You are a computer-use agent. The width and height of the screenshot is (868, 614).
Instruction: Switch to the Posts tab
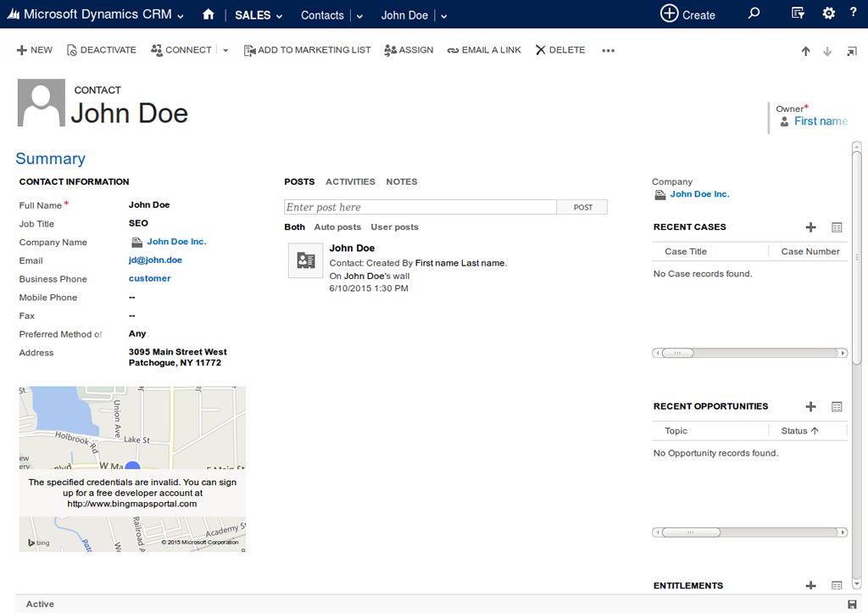click(x=299, y=181)
